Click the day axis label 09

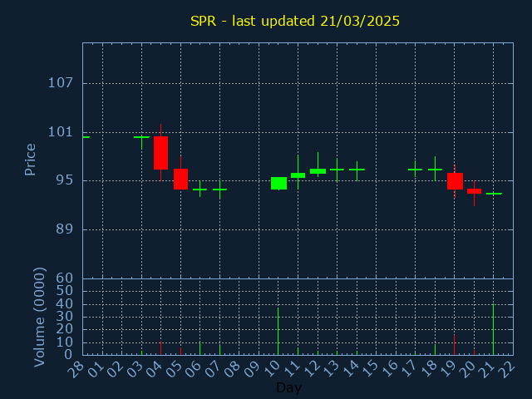pyautogui.click(x=253, y=369)
